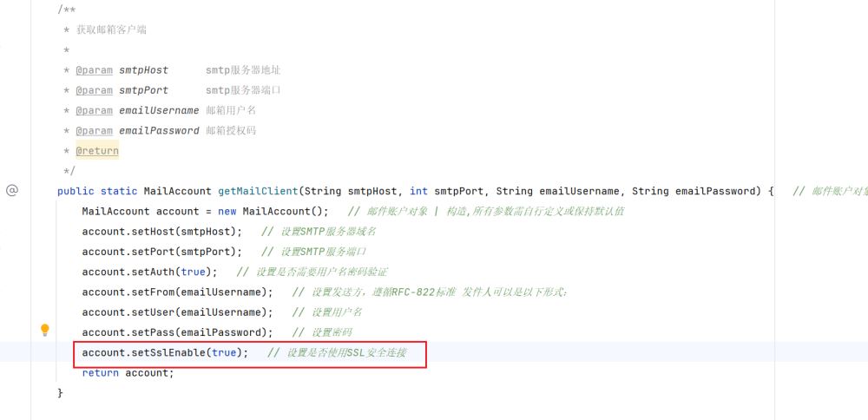Click the 获取邮箱客户端 javadoc description
The height and width of the screenshot is (420, 868).
tap(111, 30)
